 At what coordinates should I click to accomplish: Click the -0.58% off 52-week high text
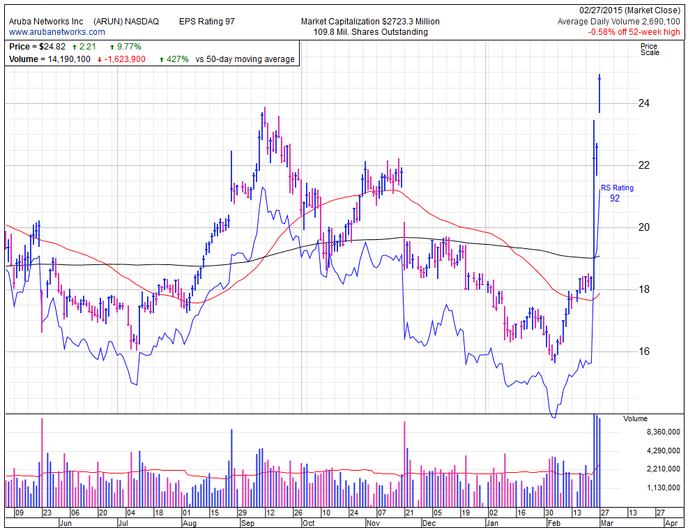[x=634, y=32]
